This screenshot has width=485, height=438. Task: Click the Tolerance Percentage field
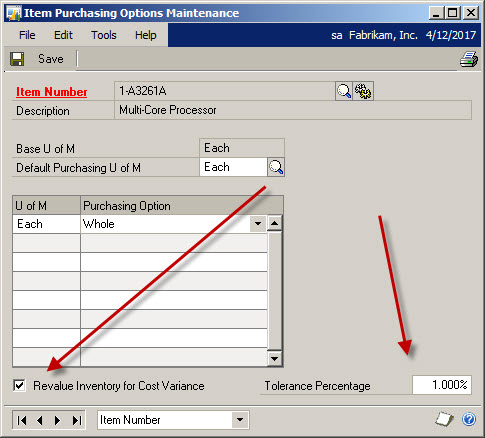[442, 385]
